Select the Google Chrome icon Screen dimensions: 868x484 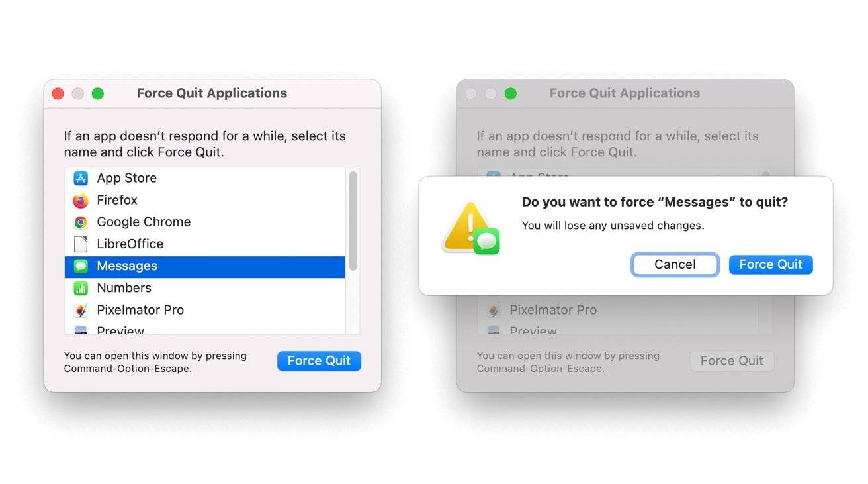(x=79, y=222)
